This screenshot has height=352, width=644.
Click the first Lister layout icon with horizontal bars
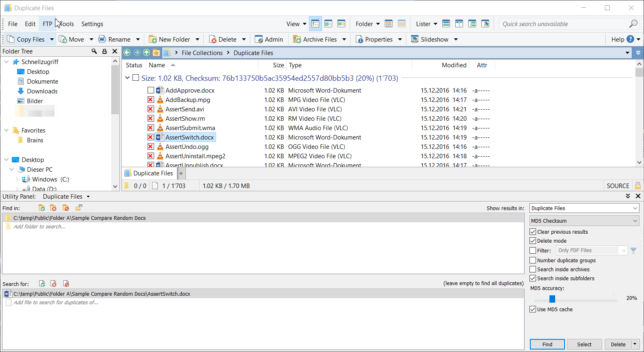tap(446, 24)
